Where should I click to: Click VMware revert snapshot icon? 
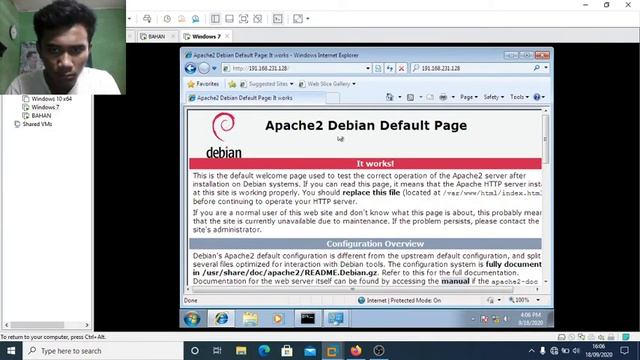(182, 19)
